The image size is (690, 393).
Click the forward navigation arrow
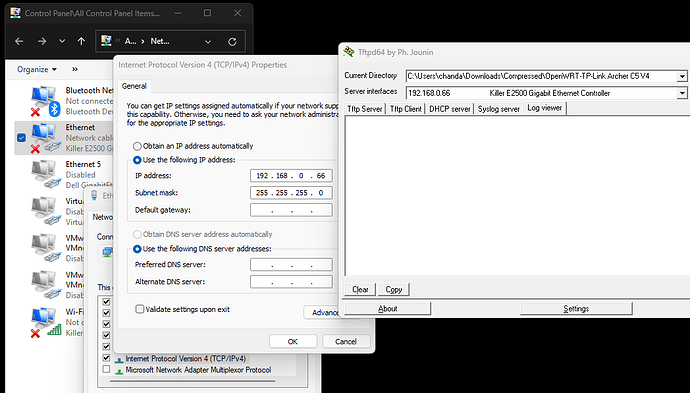pyautogui.click(x=42, y=41)
